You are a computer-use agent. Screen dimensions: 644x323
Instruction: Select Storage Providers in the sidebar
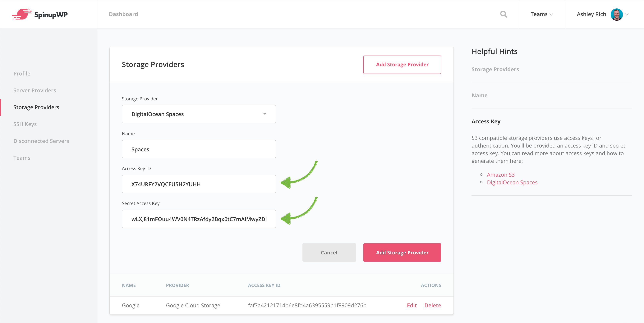pyautogui.click(x=36, y=107)
